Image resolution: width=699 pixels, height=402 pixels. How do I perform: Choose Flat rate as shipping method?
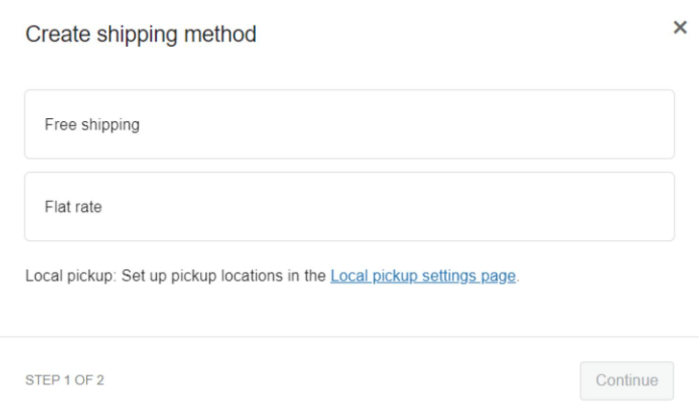click(x=349, y=207)
